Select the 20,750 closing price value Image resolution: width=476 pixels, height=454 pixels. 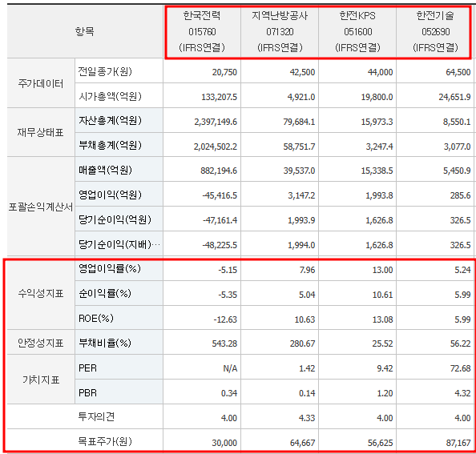tap(224, 72)
